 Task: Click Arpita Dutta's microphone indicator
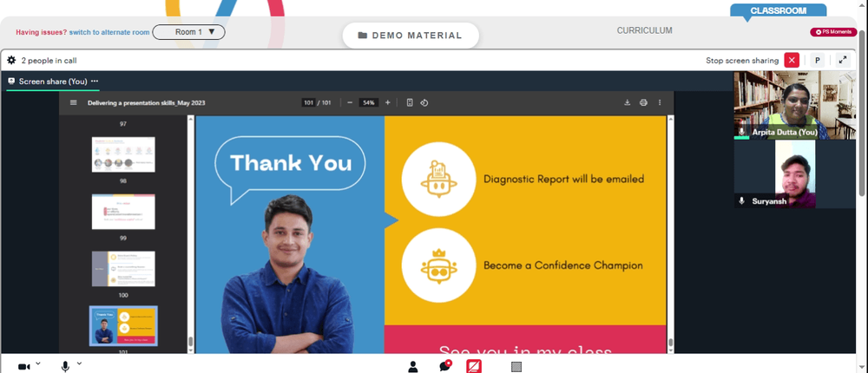(742, 132)
